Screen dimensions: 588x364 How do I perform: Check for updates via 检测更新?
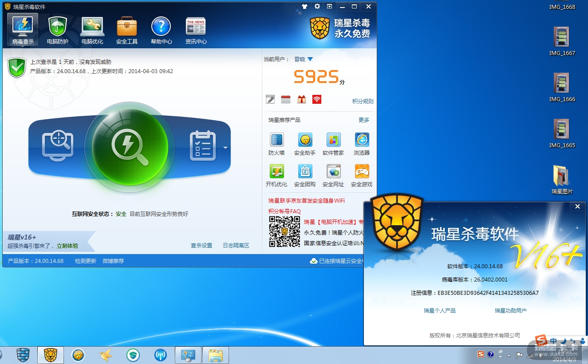(86, 261)
